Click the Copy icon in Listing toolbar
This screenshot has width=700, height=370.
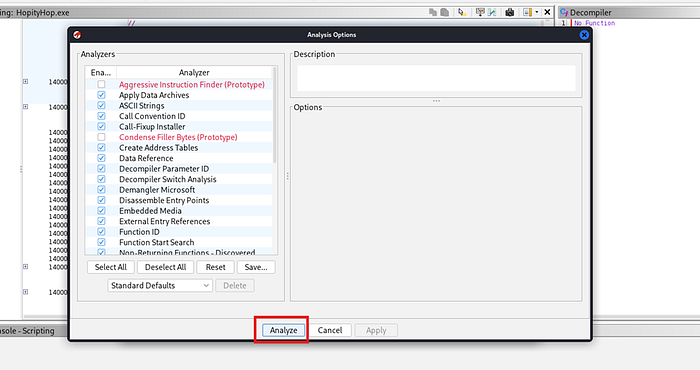click(x=433, y=12)
